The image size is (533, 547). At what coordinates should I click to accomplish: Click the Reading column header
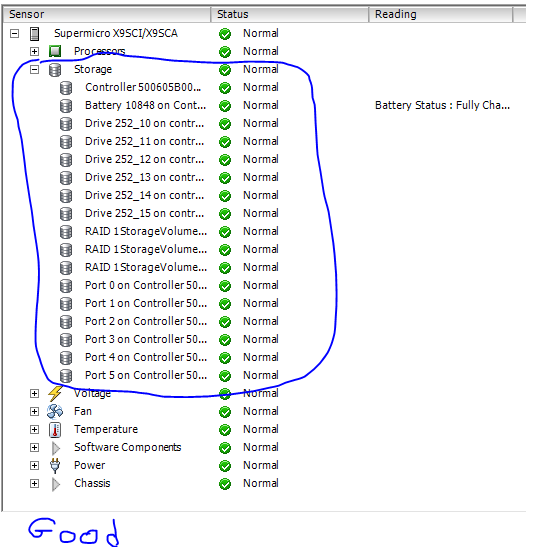pos(441,14)
